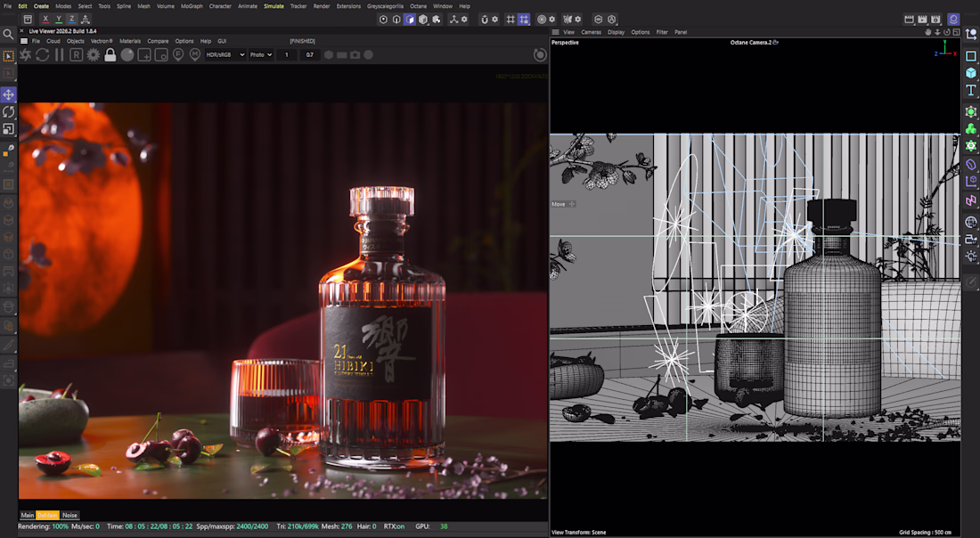
Task: Toggle the magnet snap icon
Action: [x=484, y=20]
